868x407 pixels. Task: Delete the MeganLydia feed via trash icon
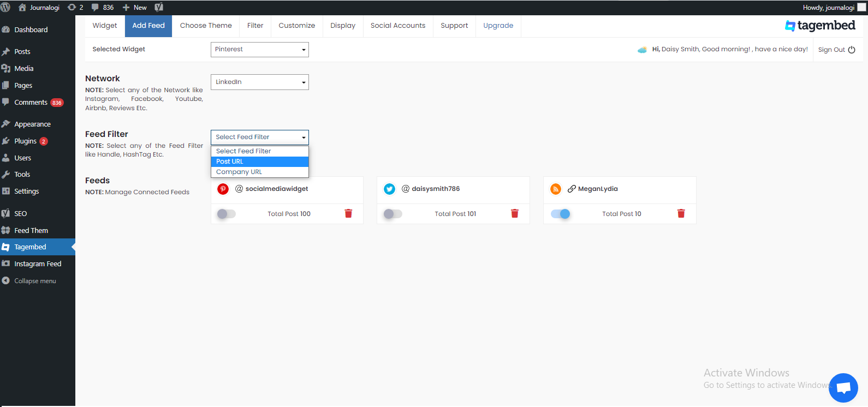681,213
